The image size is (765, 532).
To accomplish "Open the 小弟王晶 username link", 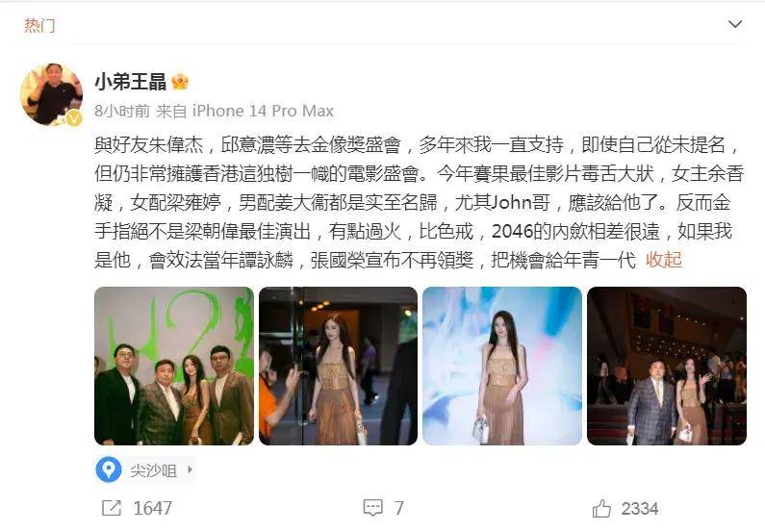I will [x=131, y=82].
